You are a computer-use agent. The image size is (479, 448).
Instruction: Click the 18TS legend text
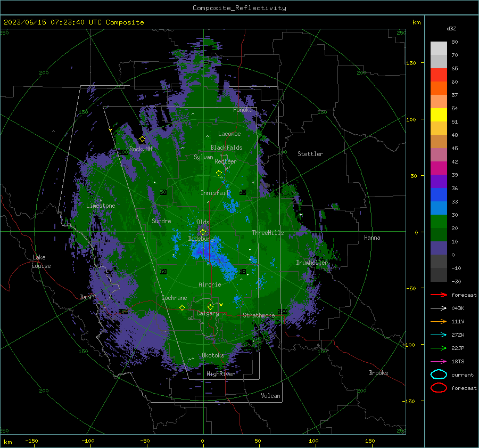click(458, 362)
